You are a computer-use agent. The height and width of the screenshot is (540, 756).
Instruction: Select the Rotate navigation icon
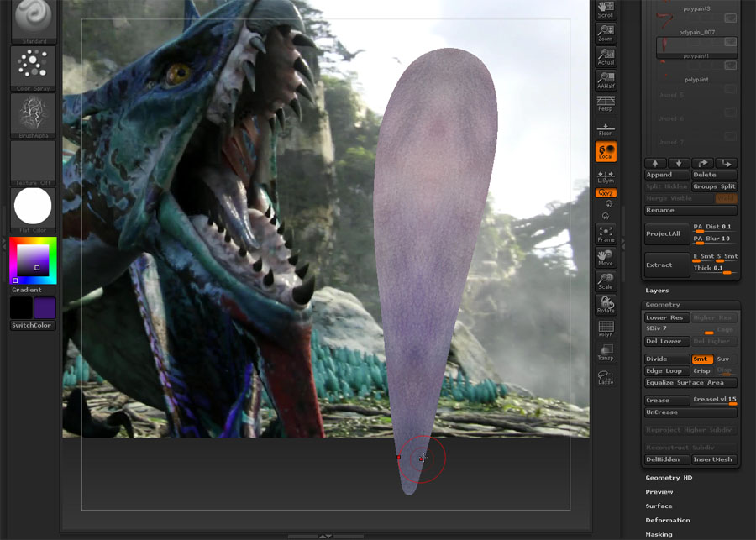point(606,305)
